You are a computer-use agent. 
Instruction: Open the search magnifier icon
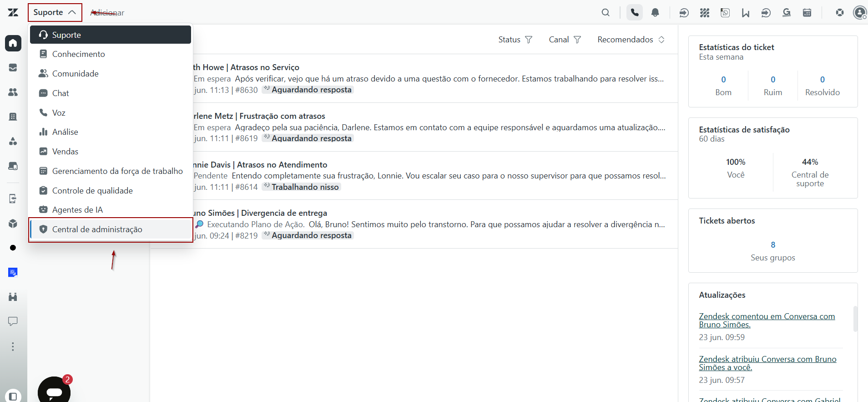(x=606, y=12)
